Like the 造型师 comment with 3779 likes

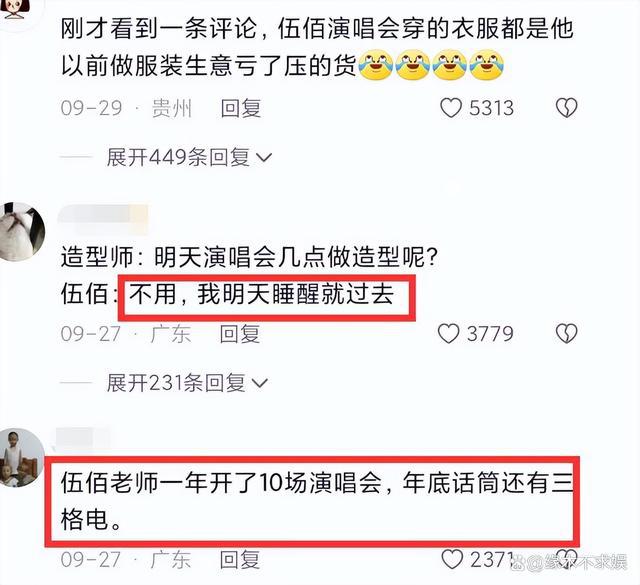pyautogui.click(x=449, y=334)
